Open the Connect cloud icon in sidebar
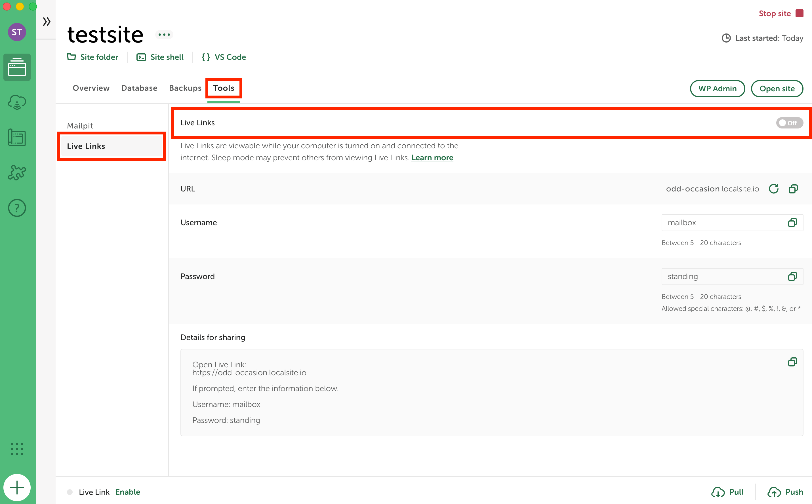812x504 pixels. (17, 102)
